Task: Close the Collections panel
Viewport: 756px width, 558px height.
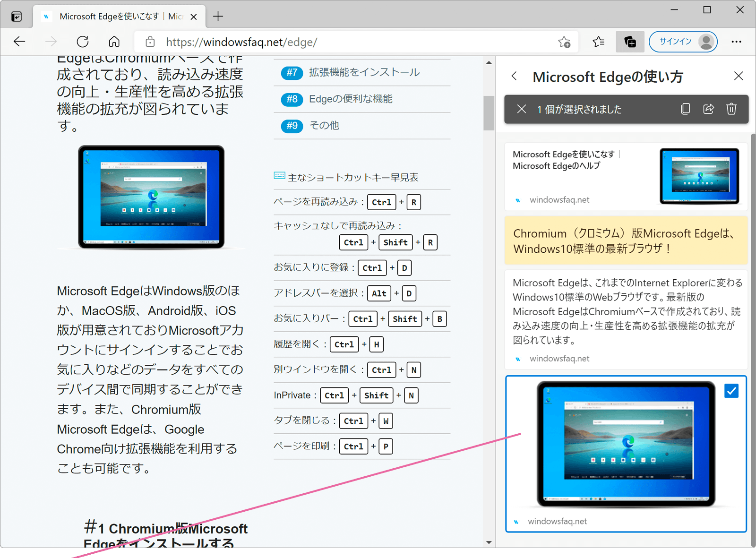Action: [x=739, y=76]
